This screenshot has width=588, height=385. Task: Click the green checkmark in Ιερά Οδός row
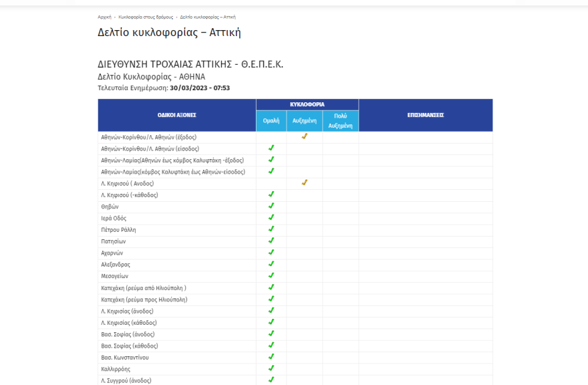click(x=271, y=218)
